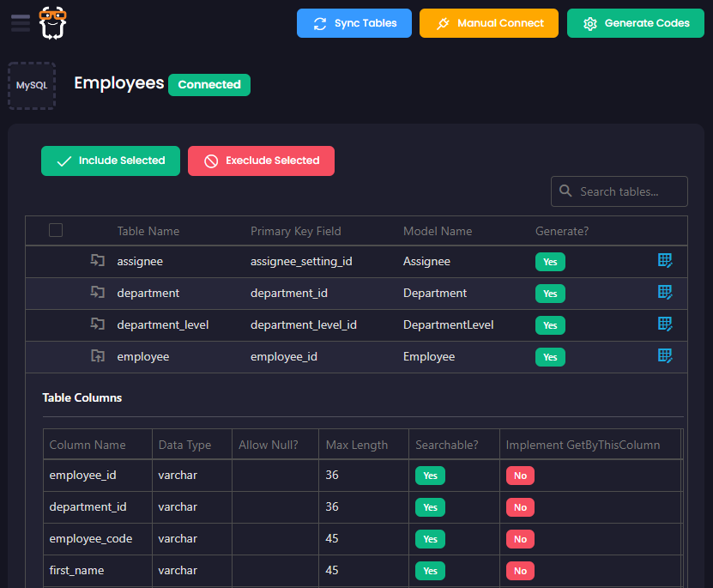Open the hamburger menu

point(21,23)
